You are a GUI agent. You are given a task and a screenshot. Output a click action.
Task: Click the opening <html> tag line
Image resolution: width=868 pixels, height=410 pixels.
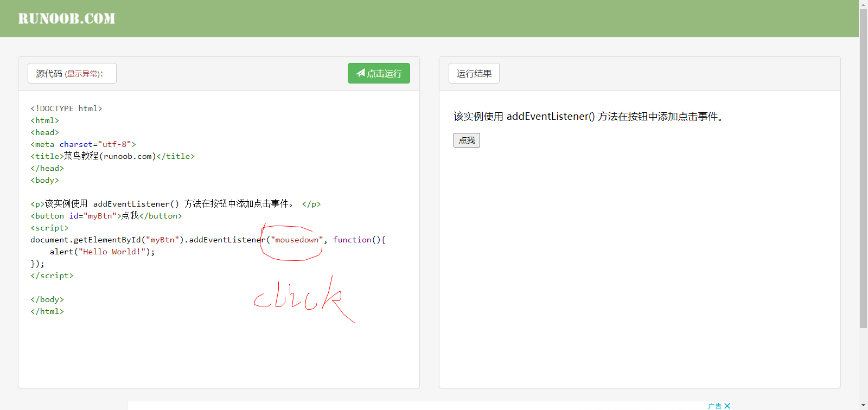coord(44,120)
